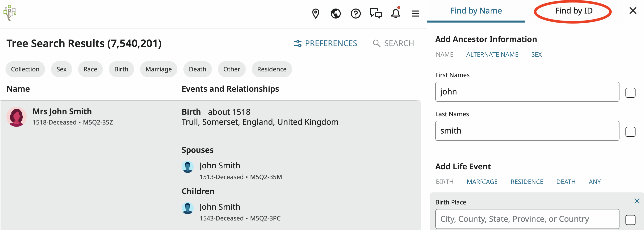Open the help question mark icon
This screenshot has width=644, height=230.
point(356,14)
